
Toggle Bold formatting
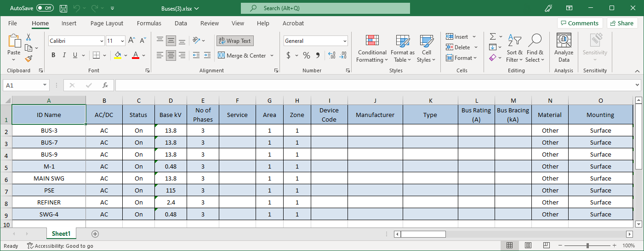coord(53,55)
